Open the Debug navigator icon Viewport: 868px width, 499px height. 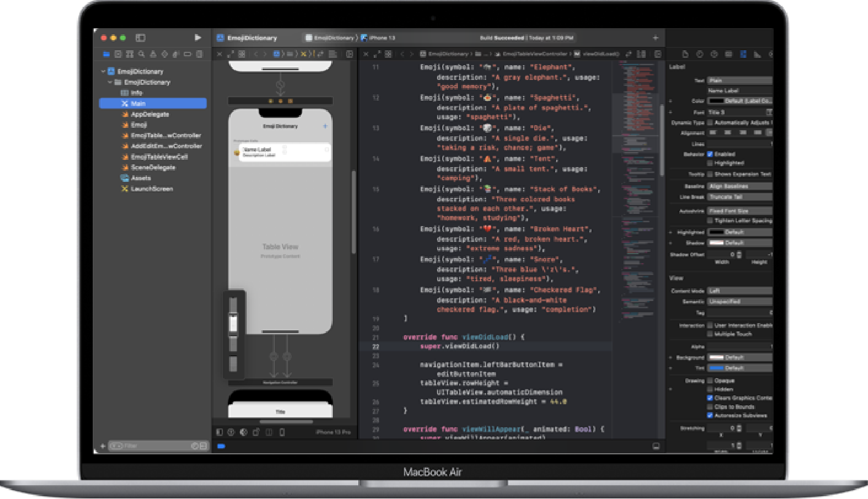click(x=176, y=54)
